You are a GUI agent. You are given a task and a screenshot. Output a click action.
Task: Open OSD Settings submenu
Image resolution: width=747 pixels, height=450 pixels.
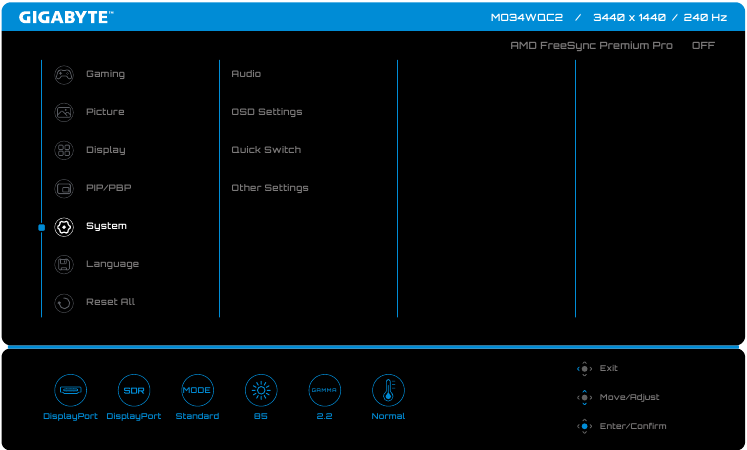(x=266, y=112)
